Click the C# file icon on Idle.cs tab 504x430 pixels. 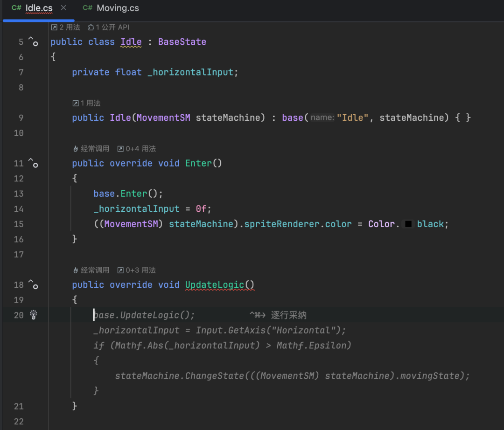(16, 8)
